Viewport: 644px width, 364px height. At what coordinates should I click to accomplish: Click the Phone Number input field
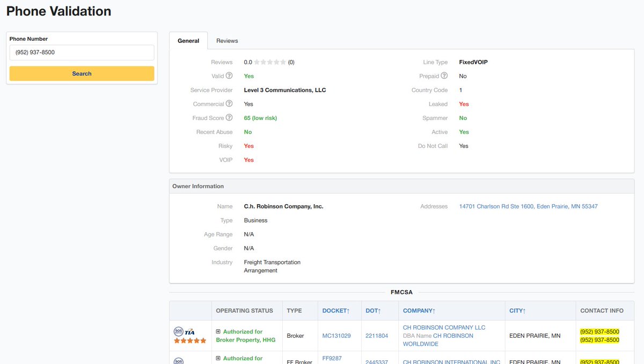tap(82, 53)
